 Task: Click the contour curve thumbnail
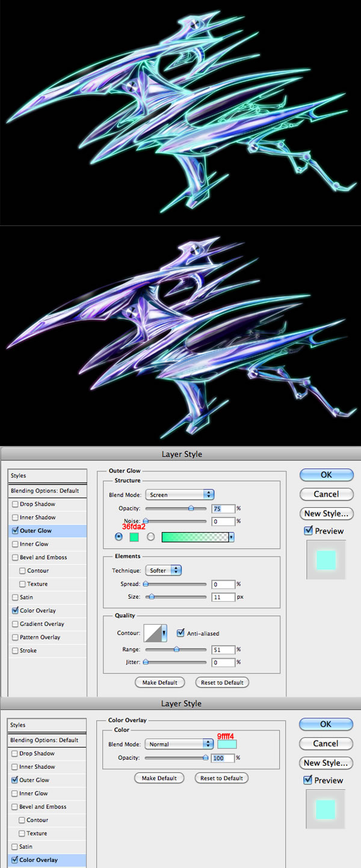coord(152,634)
